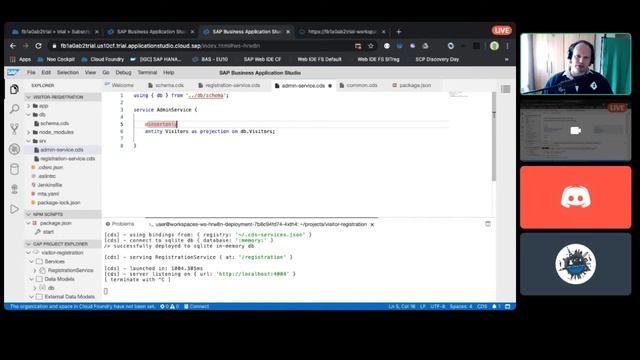Toggle the External Data Models checkbox
The image size is (640, 360).
pos(40,297)
